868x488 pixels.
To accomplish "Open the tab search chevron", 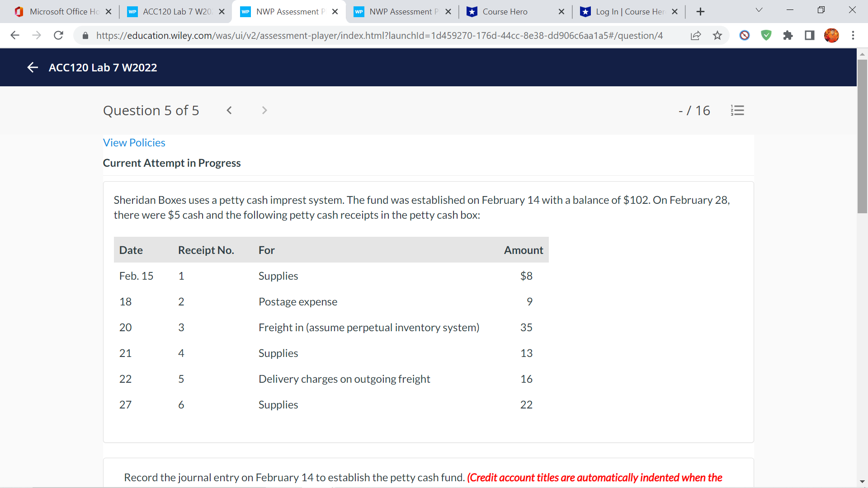I will click(x=759, y=9).
